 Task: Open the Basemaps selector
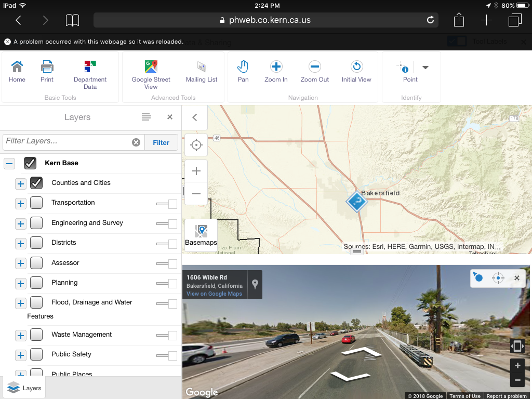click(x=201, y=235)
